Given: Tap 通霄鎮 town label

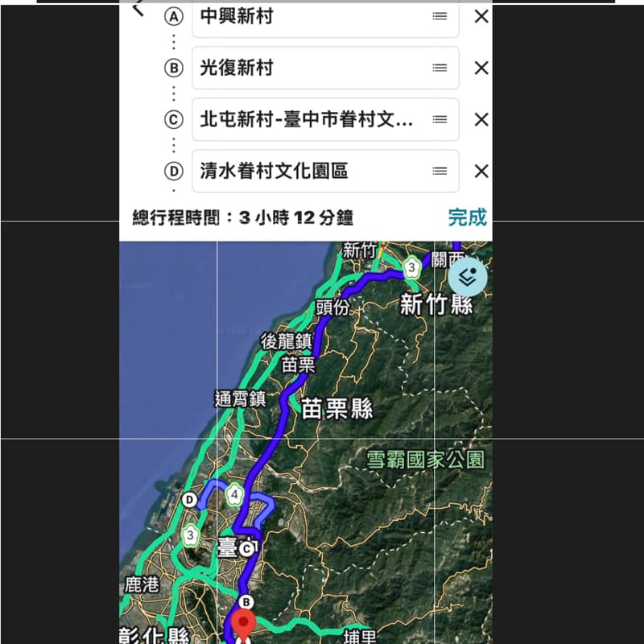Looking at the screenshot, I should (240, 398).
